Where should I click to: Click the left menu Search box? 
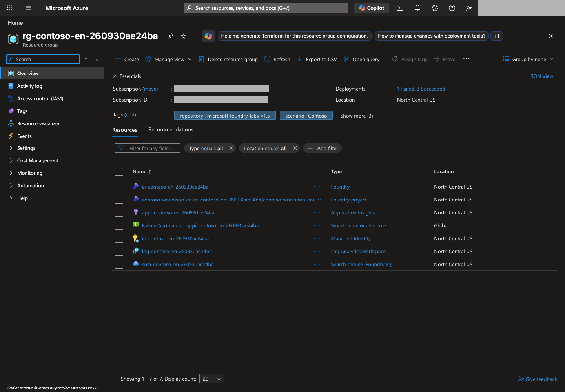coord(43,59)
